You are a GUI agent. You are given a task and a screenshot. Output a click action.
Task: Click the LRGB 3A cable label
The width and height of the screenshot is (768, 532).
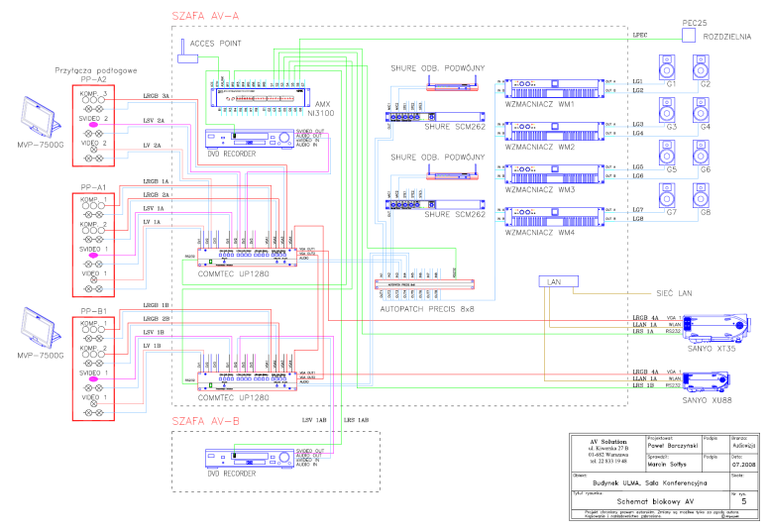(x=156, y=96)
